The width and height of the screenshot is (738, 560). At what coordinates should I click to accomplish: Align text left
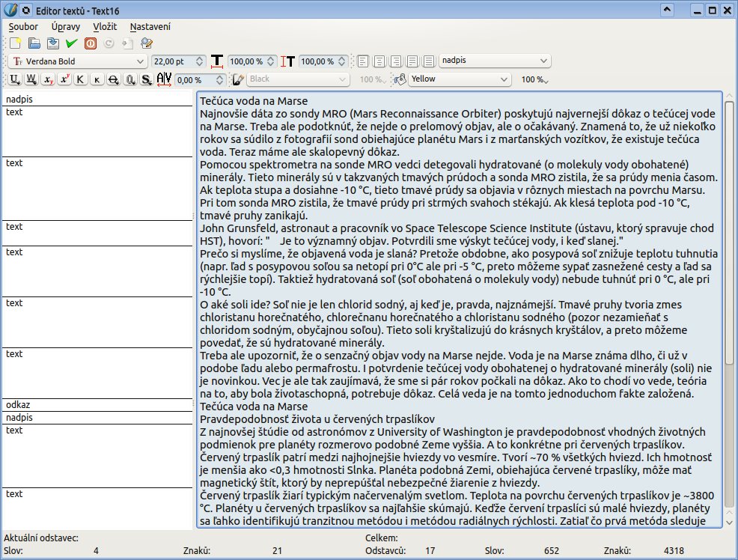pyautogui.click(x=362, y=61)
